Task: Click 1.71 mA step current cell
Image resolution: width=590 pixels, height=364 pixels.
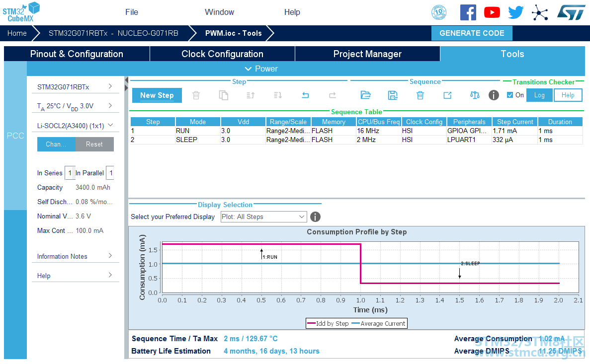Action: 515,131
